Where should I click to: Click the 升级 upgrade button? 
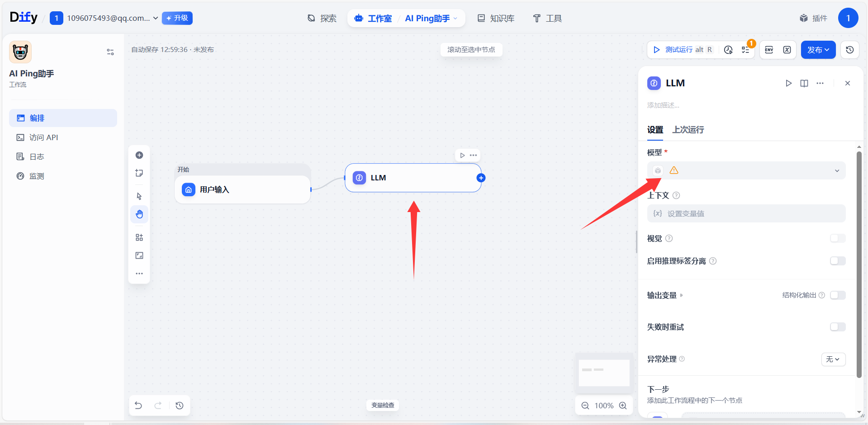(x=177, y=18)
